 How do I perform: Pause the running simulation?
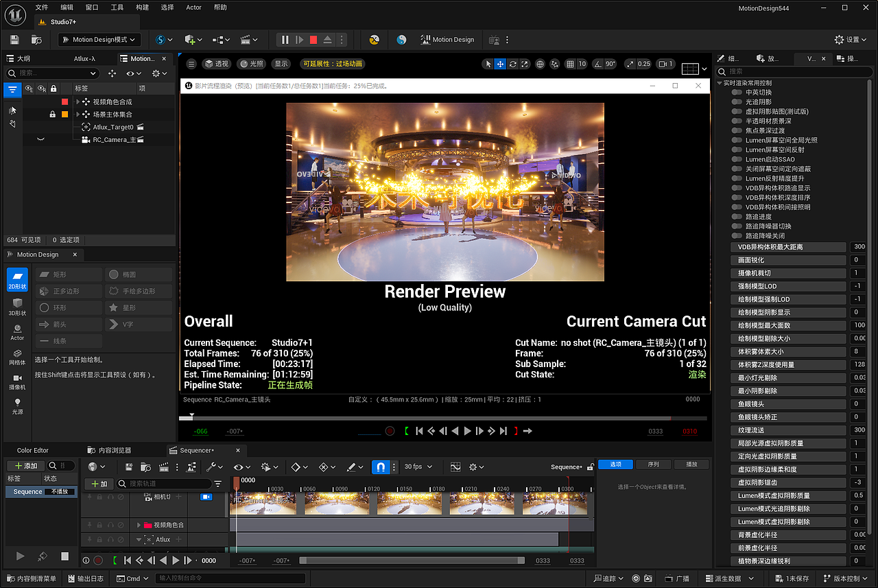(x=285, y=40)
